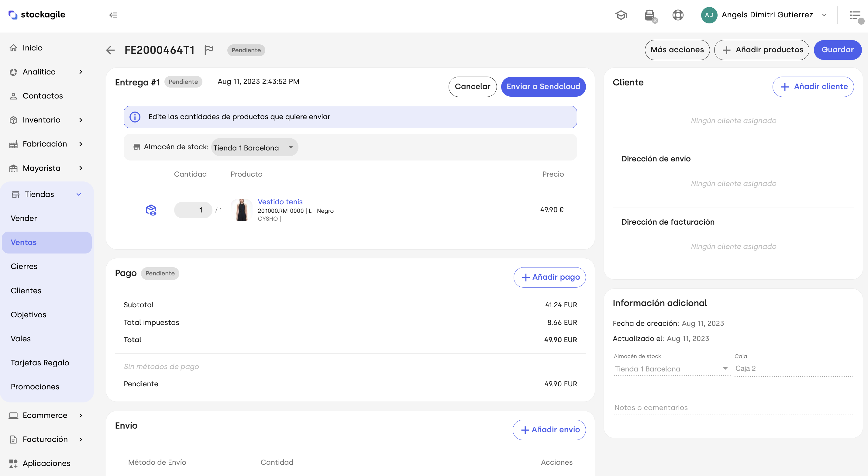Click the Fabricación factory icon
Image resolution: width=868 pixels, height=476 pixels.
pos(13,144)
